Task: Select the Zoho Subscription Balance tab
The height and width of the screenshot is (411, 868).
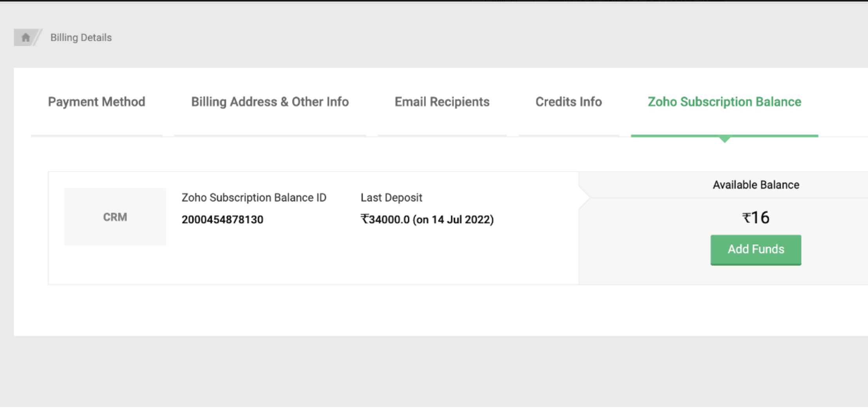Action: tap(724, 102)
